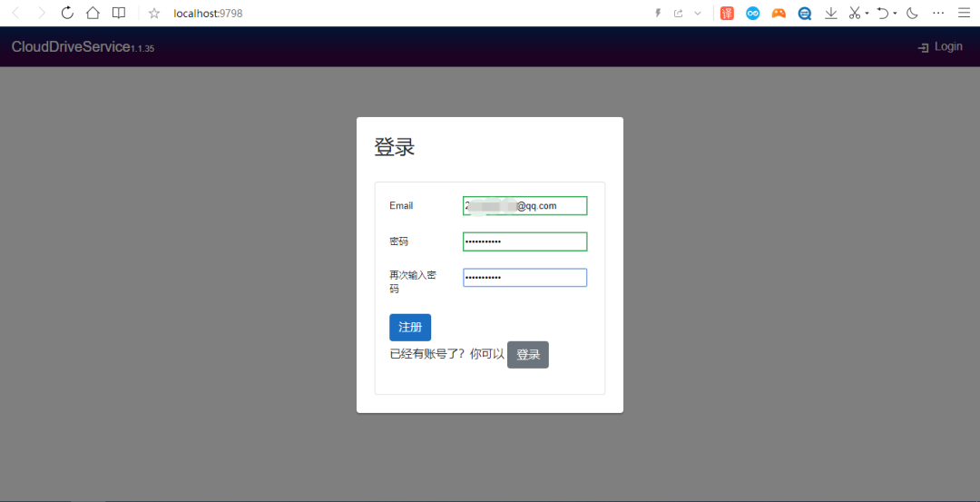Screen dimensions: 980x502
Task: Click the red translate 译 extension icon
Action: [x=727, y=14]
